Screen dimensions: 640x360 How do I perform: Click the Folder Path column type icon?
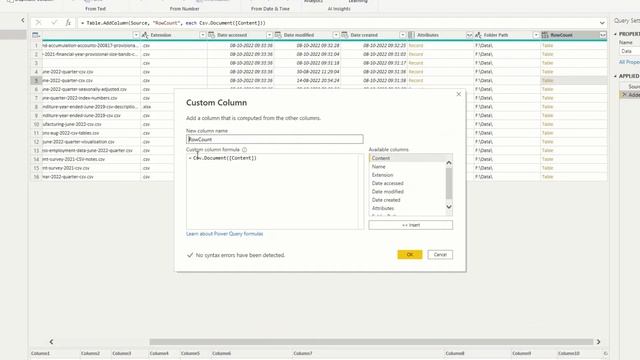click(478, 35)
